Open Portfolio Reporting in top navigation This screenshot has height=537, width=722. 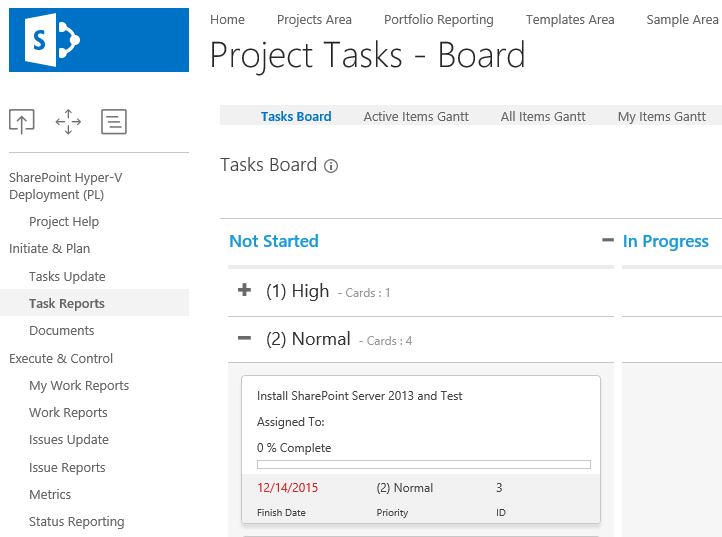438,19
